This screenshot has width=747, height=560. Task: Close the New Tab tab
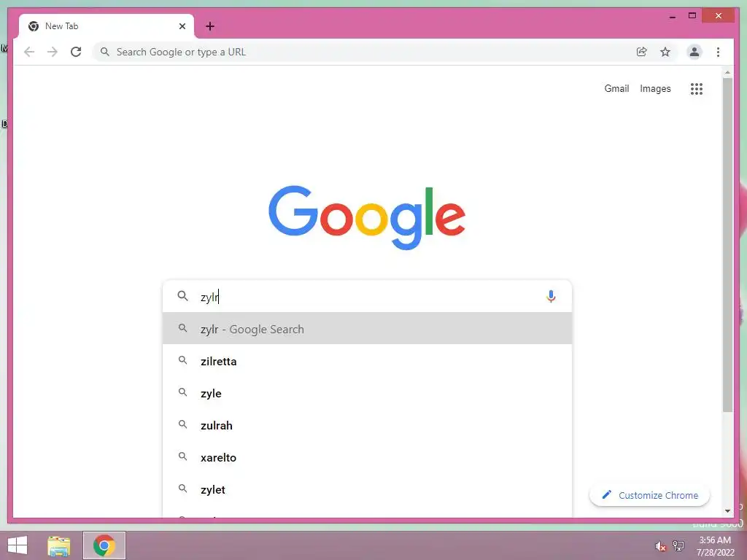click(182, 26)
